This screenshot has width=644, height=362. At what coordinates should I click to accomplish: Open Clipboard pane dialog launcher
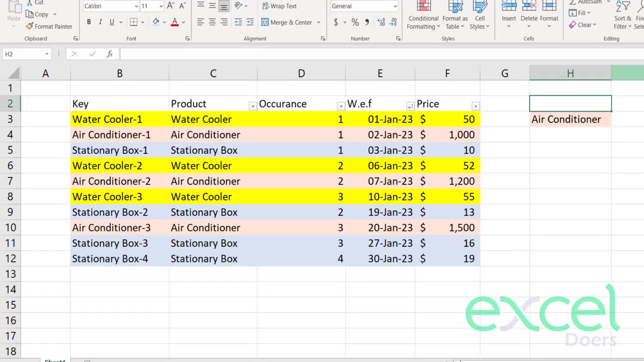click(x=76, y=38)
